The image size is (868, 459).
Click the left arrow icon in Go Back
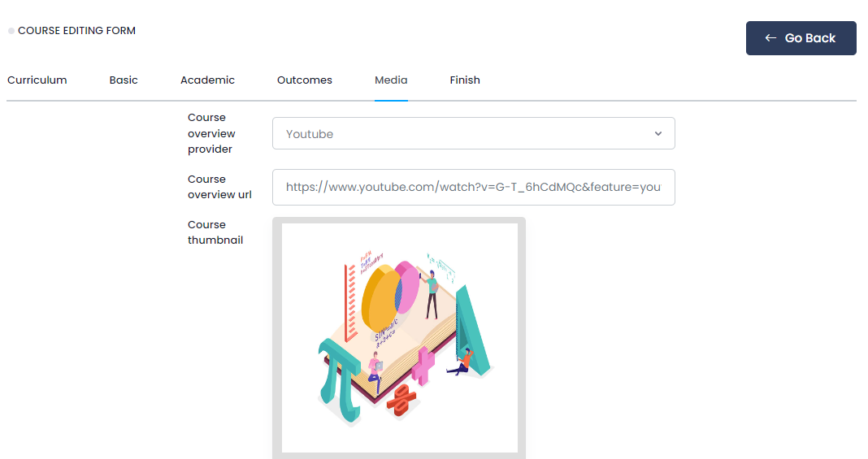point(770,38)
